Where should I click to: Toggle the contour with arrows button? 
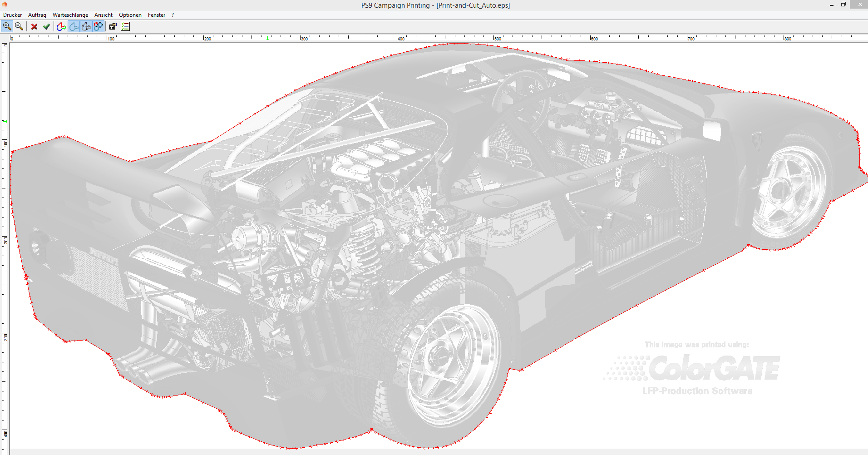[x=86, y=26]
